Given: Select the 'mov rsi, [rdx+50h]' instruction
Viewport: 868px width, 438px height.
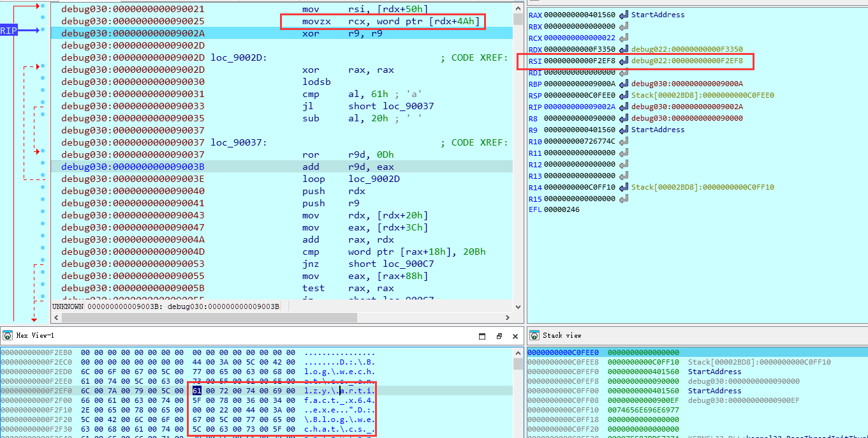Looking at the screenshot, I should pyautogui.click(x=365, y=10).
